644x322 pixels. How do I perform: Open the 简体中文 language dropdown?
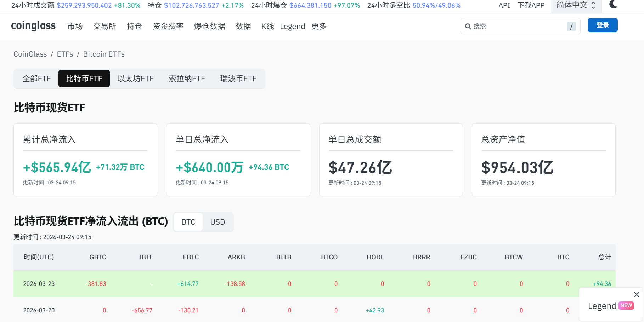coord(576,5)
